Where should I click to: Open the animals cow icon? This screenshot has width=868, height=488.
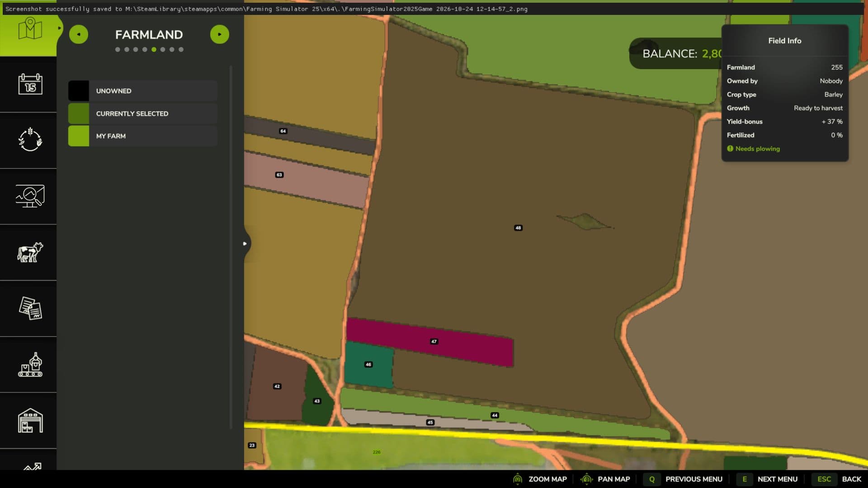tap(30, 252)
